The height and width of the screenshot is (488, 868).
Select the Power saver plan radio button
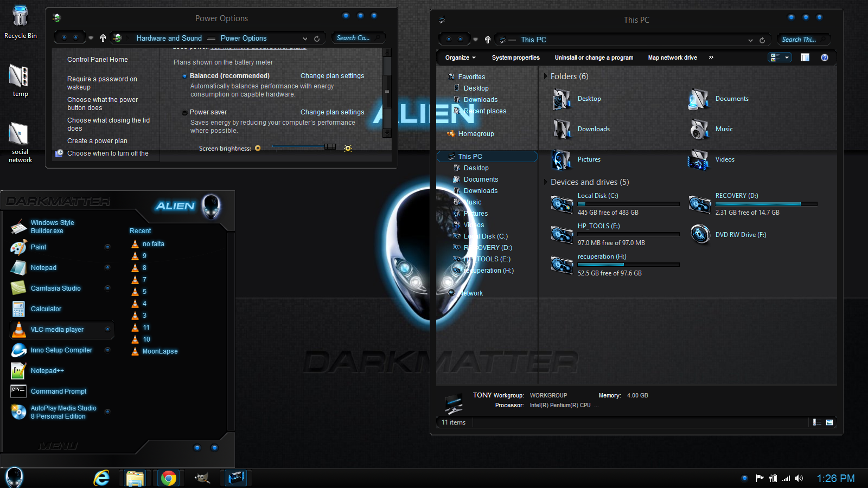coord(185,112)
